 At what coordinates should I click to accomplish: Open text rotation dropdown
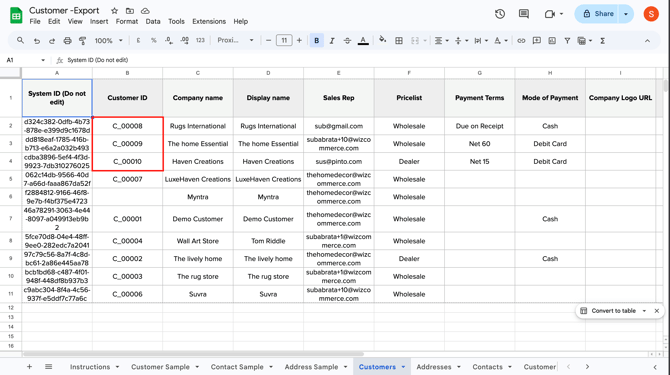click(x=500, y=41)
